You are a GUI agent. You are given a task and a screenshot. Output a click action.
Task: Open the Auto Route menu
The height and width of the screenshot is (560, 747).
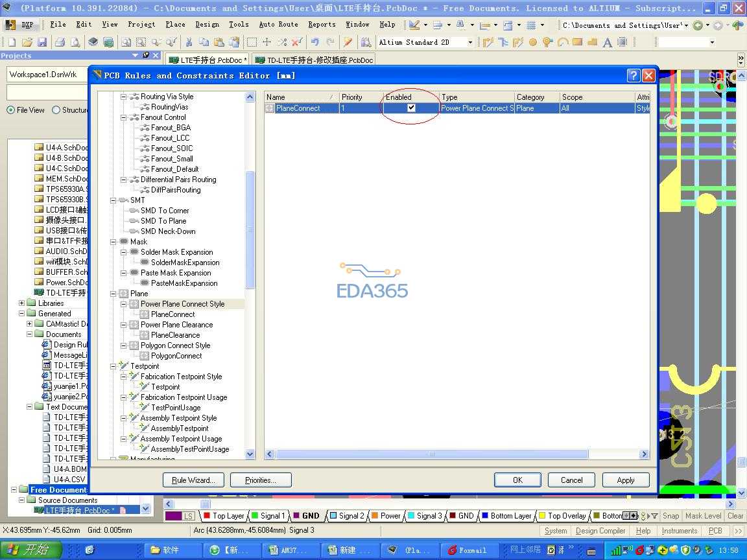click(278, 24)
